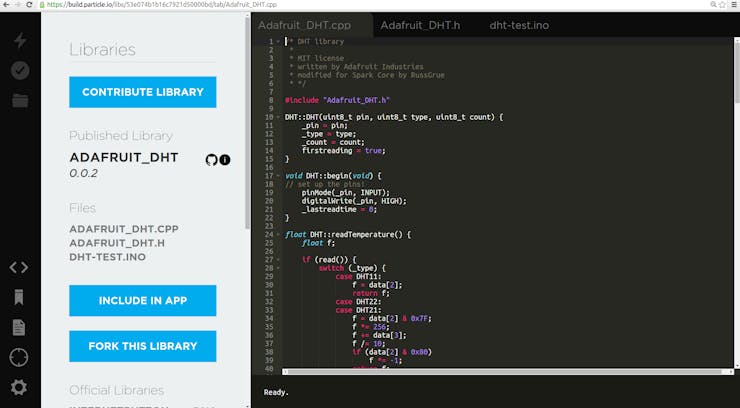Screen dimensions: 740x408
Task: Click the Flash lightning bolt icon
Action: click(20, 40)
